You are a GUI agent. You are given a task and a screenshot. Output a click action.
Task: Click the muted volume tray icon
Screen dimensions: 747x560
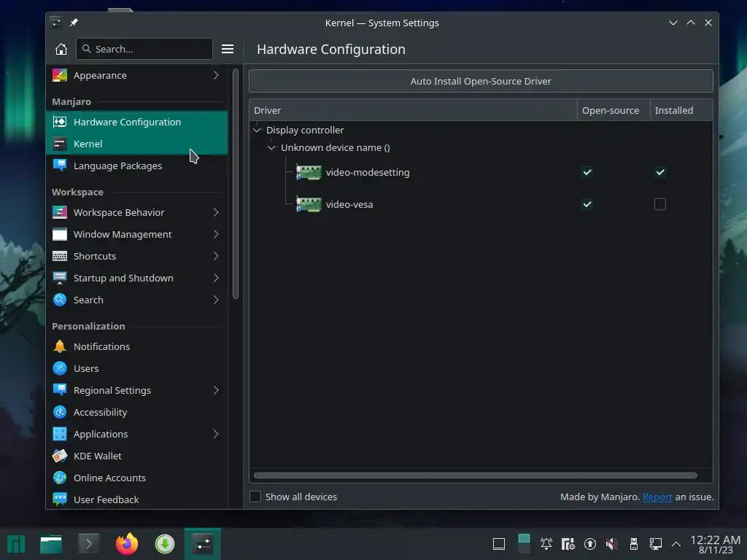coord(612,544)
